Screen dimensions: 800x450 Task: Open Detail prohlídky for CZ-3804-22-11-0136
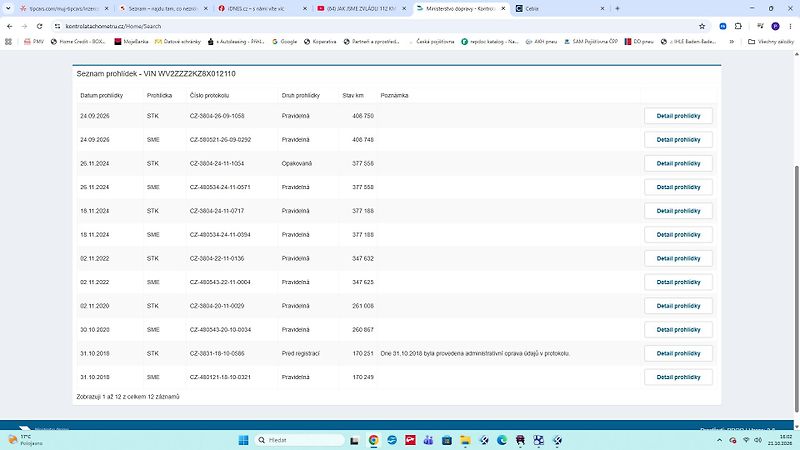[678, 258]
